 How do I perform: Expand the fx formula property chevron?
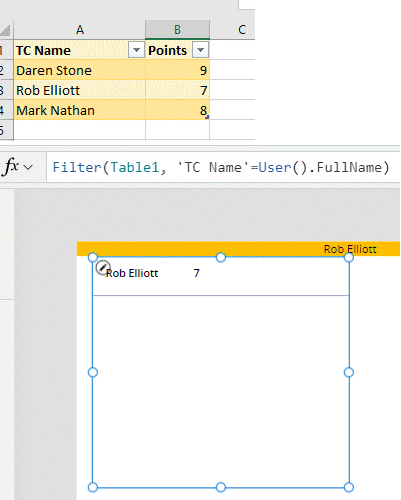[x=29, y=167]
